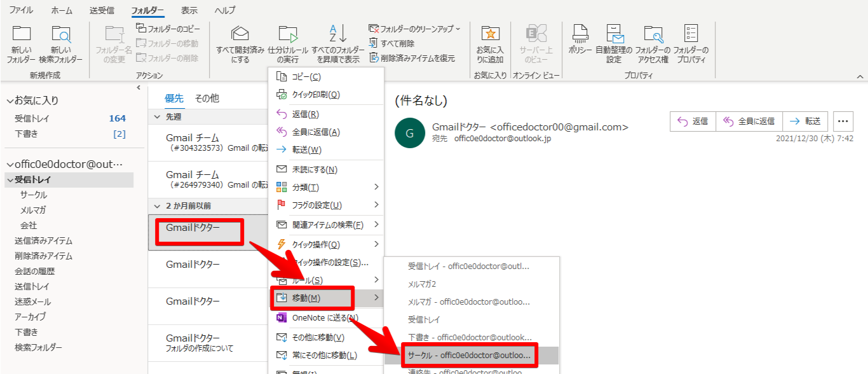Add folder to favorites (お気に入りに追加)
This screenshot has height=374, width=868.
[490, 45]
